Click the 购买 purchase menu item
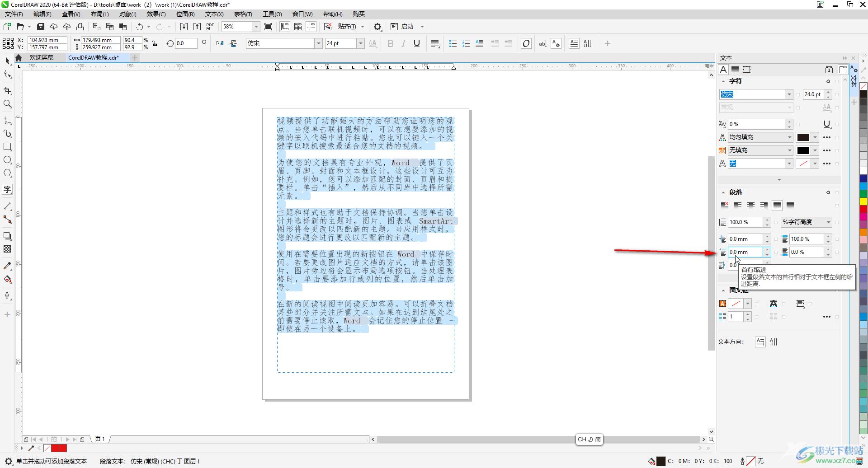 pyautogui.click(x=359, y=14)
